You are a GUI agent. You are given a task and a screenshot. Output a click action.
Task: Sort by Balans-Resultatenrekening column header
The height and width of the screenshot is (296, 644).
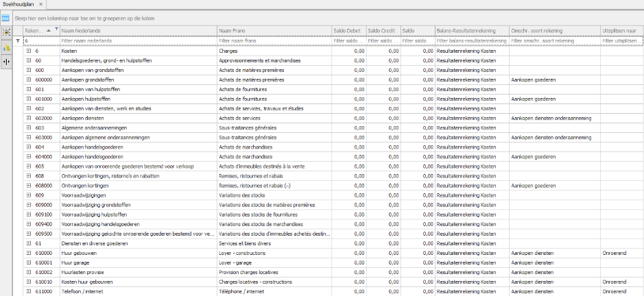tap(472, 31)
